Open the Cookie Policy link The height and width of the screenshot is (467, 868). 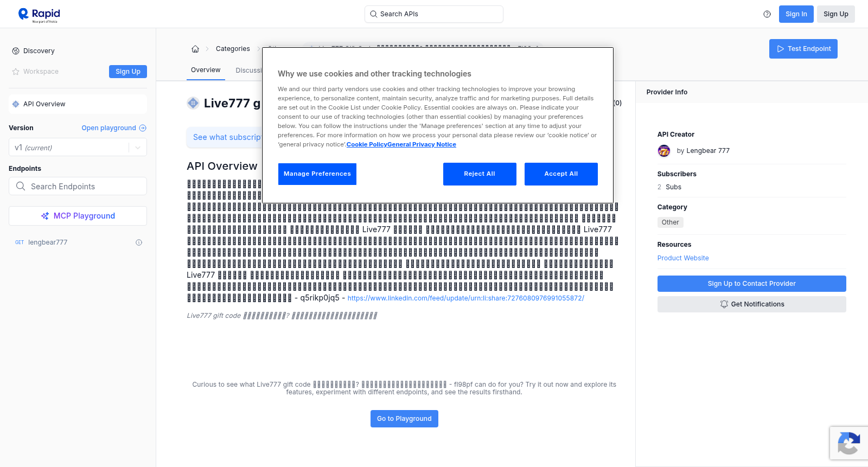pos(367,144)
